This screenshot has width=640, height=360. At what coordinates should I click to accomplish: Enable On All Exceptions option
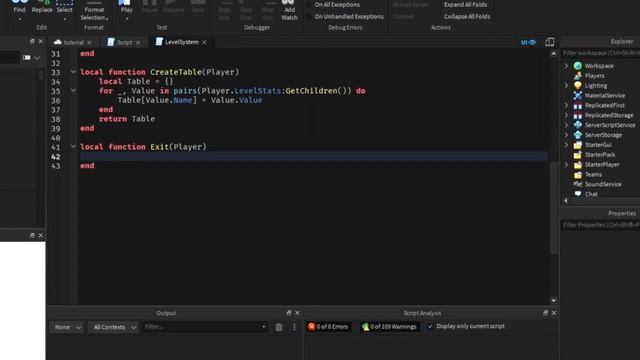[x=309, y=4]
